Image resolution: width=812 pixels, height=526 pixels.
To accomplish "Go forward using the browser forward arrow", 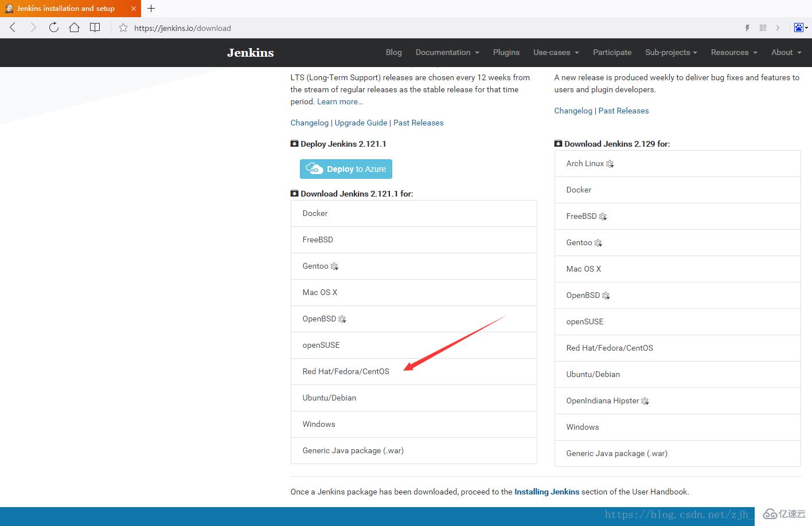I will (x=33, y=28).
